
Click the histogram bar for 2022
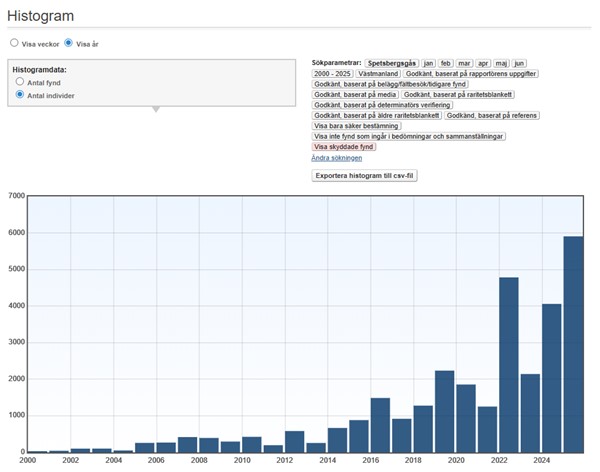coord(508,365)
